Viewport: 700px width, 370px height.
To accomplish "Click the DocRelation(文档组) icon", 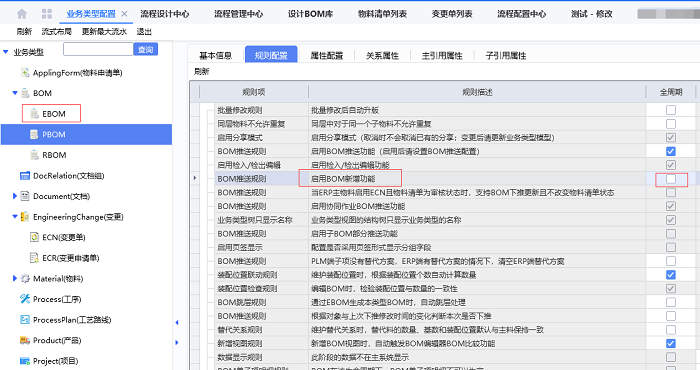I will (25, 175).
